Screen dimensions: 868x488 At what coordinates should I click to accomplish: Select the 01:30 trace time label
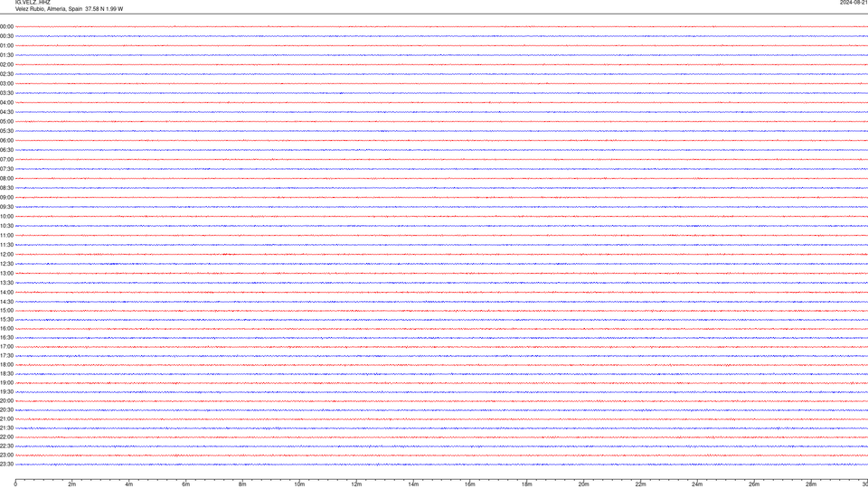6,55
